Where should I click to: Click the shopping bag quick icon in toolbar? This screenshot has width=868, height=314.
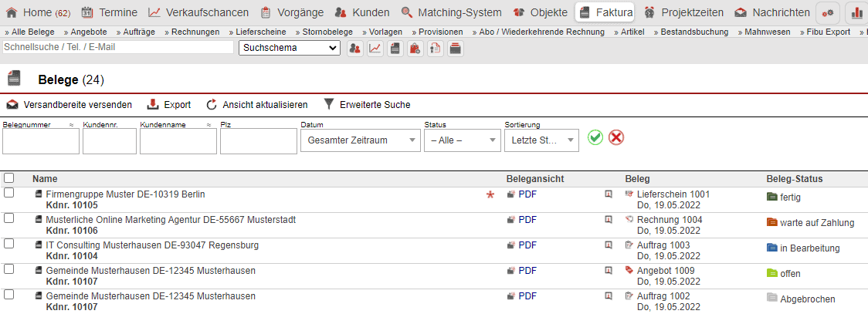pos(415,49)
